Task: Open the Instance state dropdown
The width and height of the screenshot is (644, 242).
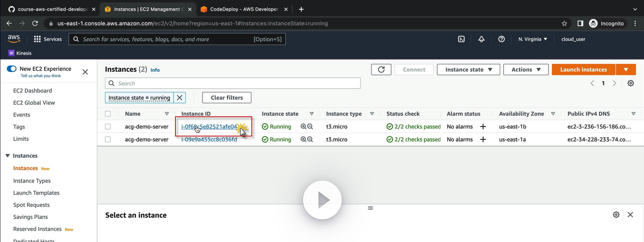Action: [468, 70]
